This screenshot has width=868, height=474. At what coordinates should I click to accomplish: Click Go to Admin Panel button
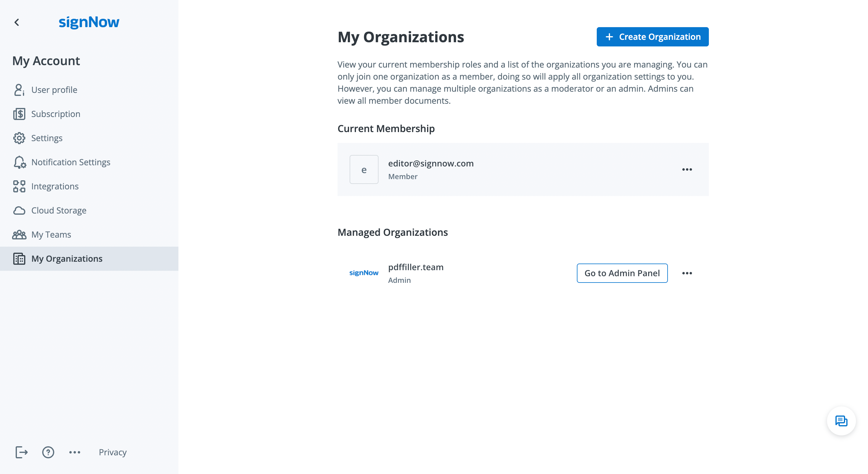pos(622,273)
